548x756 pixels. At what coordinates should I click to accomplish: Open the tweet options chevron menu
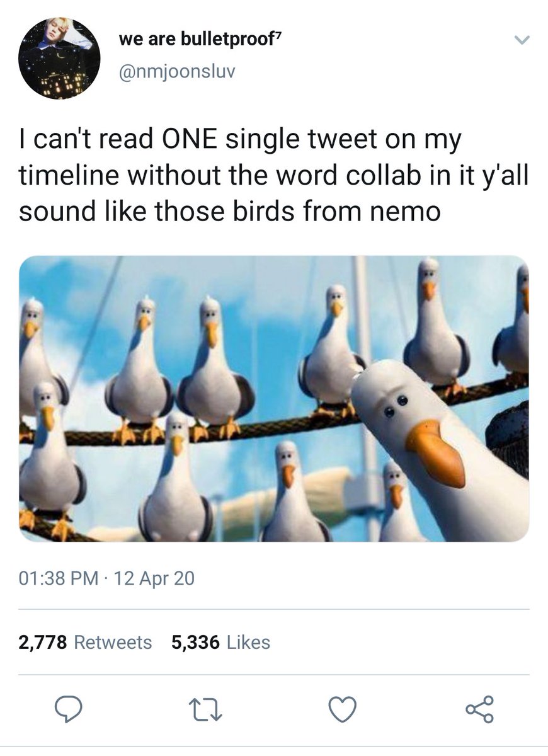[x=523, y=40]
